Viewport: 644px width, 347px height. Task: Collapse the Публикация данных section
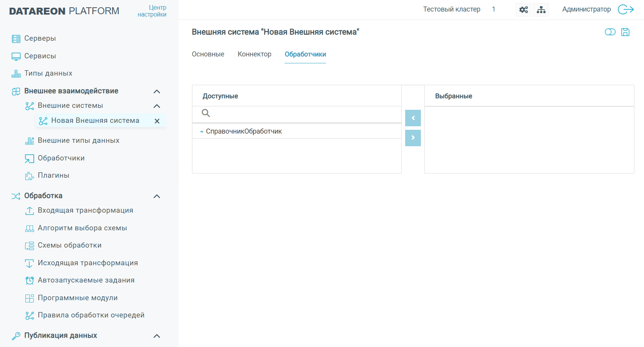point(157,336)
